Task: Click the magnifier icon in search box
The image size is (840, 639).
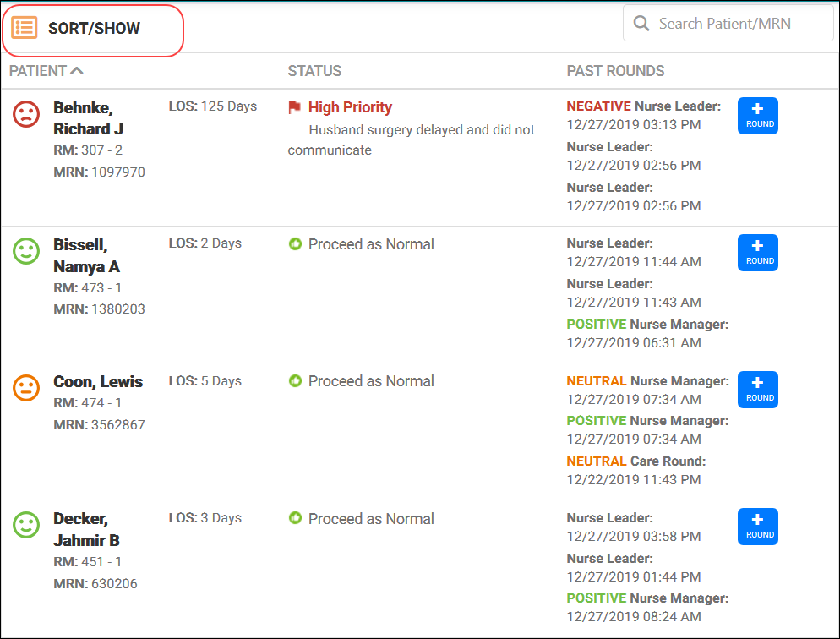Action: tap(641, 23)
